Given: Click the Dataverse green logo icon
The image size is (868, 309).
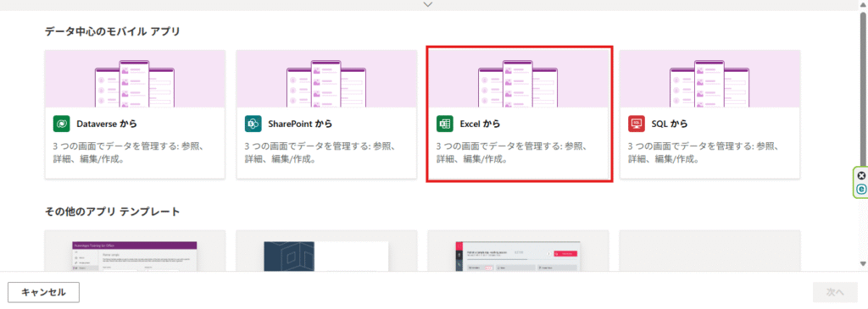Looking at the screenshot, I should point(61,124).
